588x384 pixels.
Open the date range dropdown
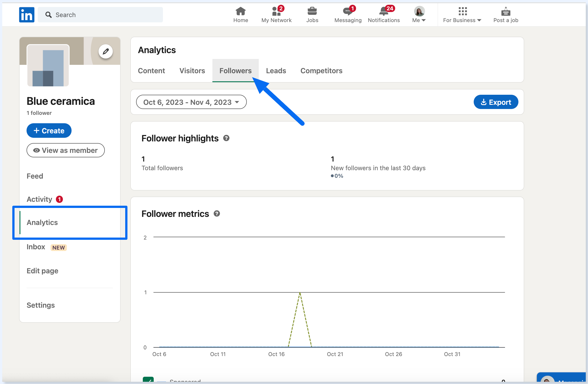click(x=191, y=102)
